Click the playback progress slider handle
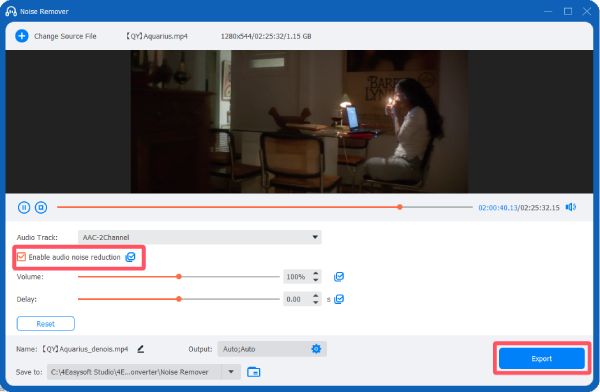The height and width of the screenshot is (392, 600). pos(400,207)
